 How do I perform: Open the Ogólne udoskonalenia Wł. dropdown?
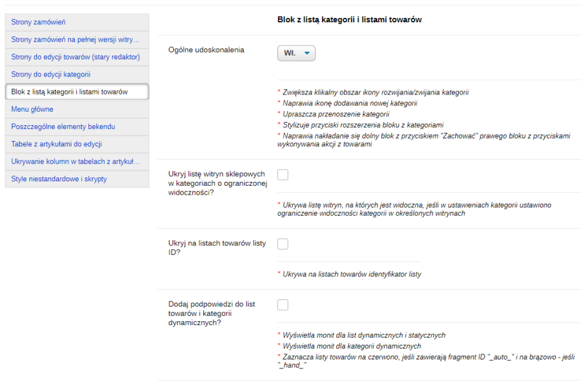[x=296, y=54]
